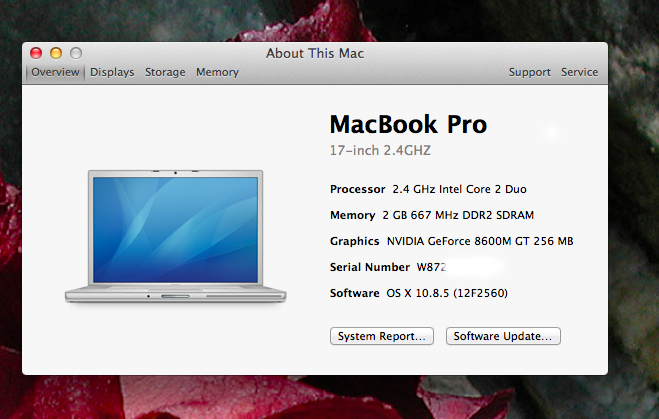The image size is (659, 419).
Task: Click the OS X 10.8.5 (12F2560) version text
Action: [x=447, y=293]
